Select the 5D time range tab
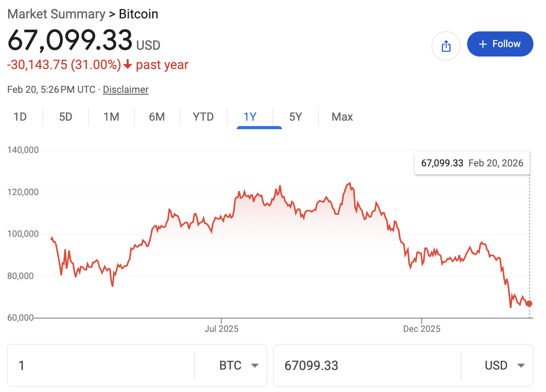Viewport: 546px width, 392px height. tap(66, 117)
